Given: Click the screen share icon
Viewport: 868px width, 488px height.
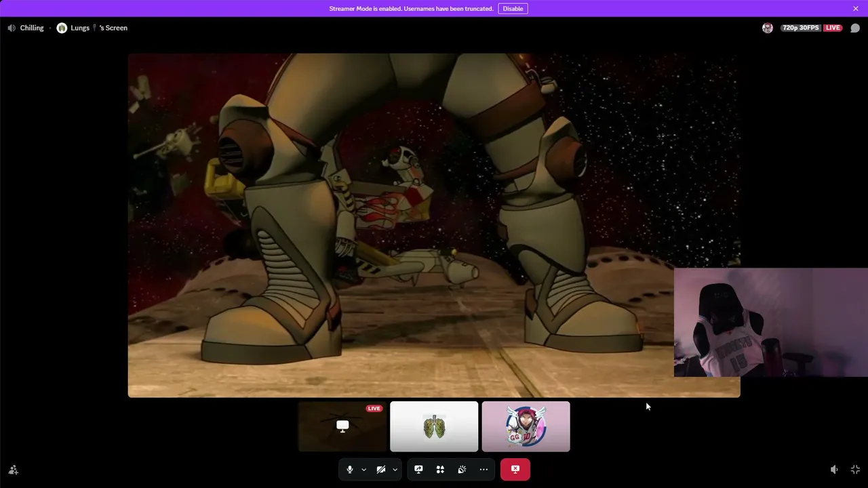Looking at the screenshot, I should (x=418, y=469).
